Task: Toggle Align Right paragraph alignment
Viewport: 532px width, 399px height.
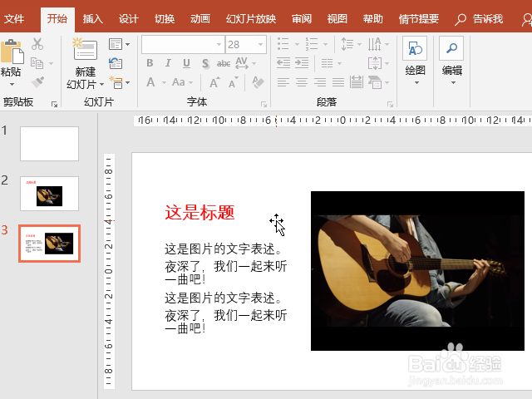Action: [320, 82]
